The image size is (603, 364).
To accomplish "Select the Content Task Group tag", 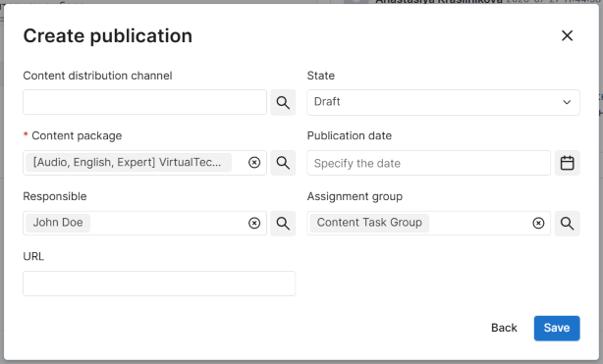I will (369, 223).
